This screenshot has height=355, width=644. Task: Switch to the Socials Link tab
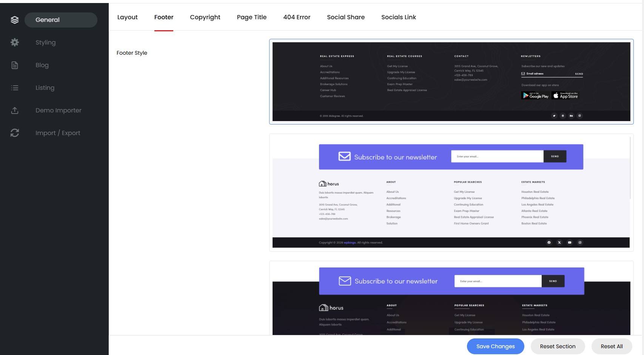[399, 17]
